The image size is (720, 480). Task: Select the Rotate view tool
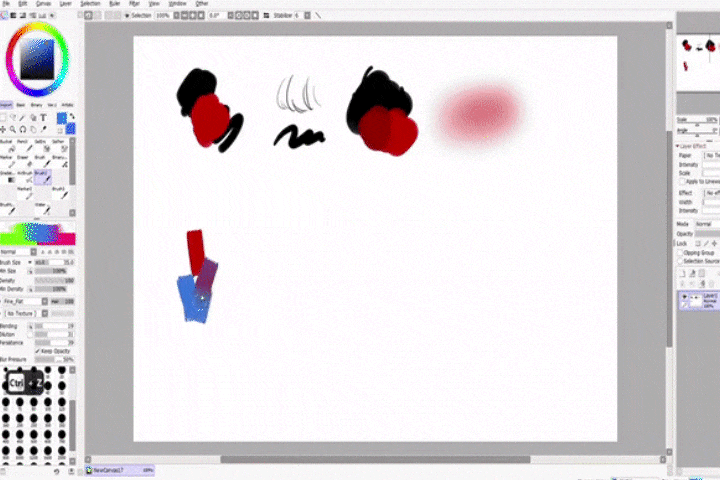23,130
